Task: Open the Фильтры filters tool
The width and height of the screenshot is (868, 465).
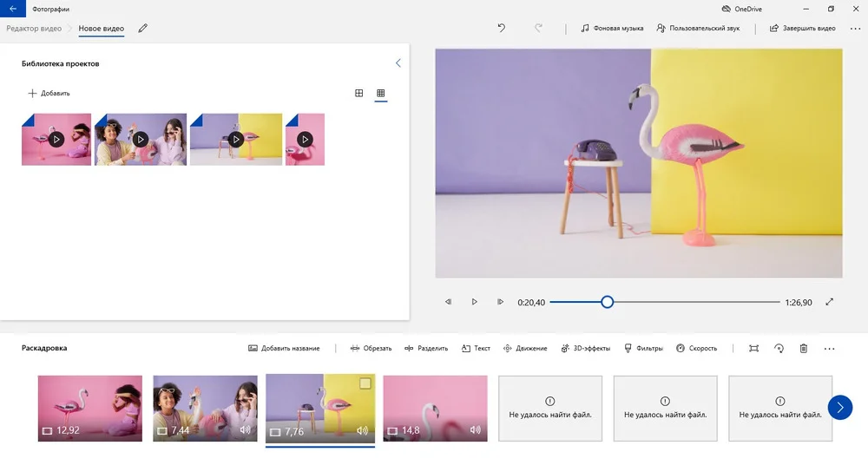Action: [x=643, y=348]
